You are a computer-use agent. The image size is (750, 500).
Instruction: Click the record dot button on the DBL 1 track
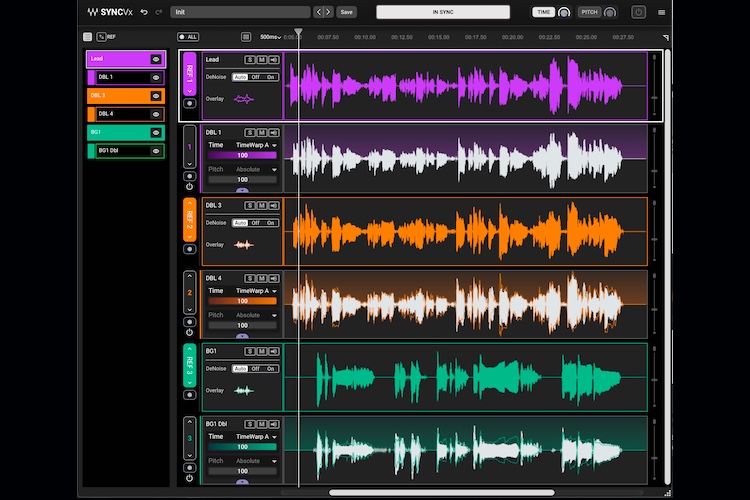click(x=190, y=176)
